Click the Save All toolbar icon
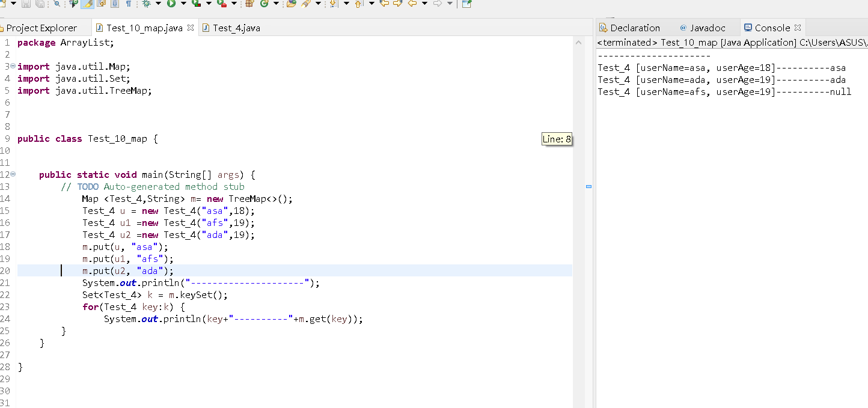The image size is (868, 408). [40, 4]
